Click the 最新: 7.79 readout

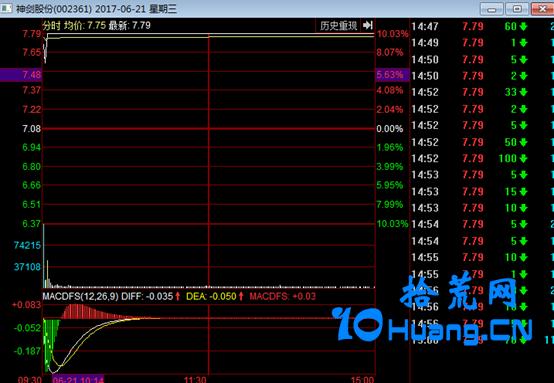click(130, 25)
